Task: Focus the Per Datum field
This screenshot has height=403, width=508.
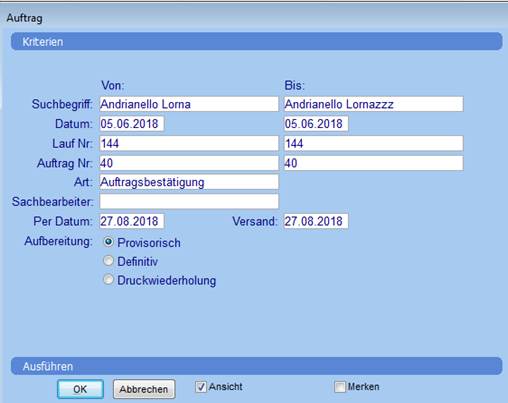Action: [132, 221]
